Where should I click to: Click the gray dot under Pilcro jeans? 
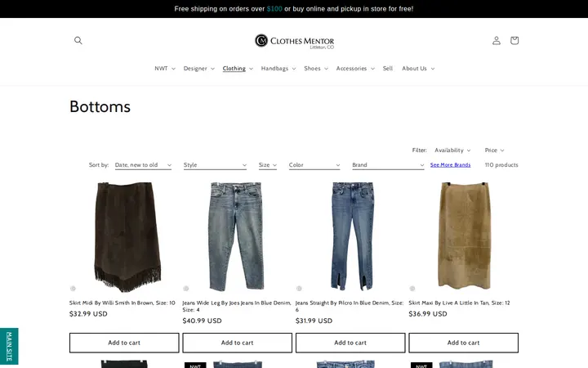pos(299,289)
